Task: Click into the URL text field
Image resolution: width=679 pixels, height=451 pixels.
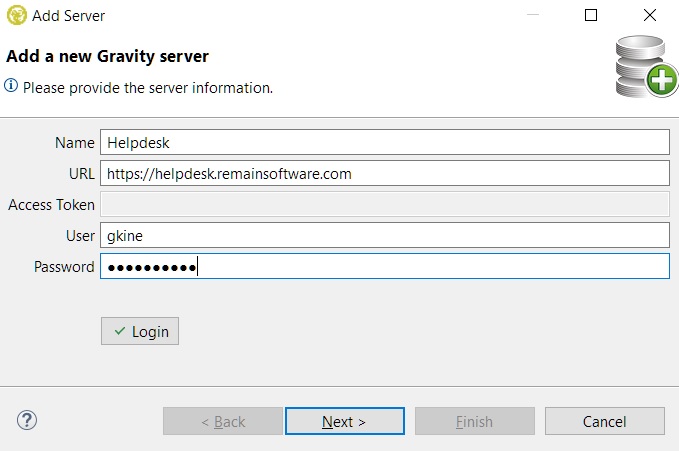Action: pyautogui.click(x=384, y=173)
